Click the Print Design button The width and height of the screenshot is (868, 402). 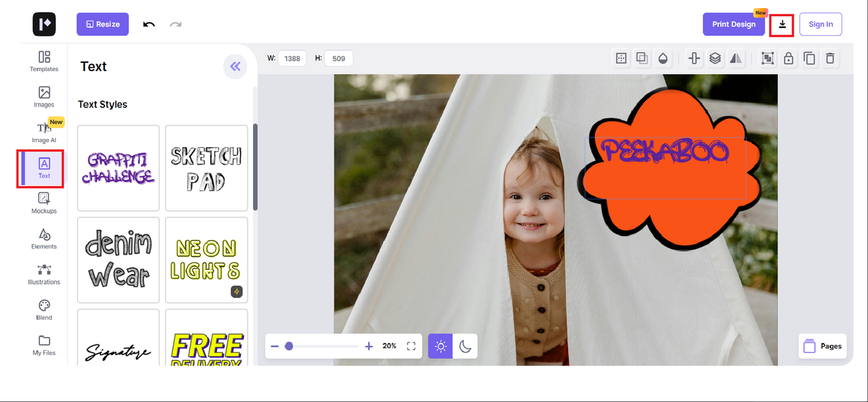coord(733,24)
